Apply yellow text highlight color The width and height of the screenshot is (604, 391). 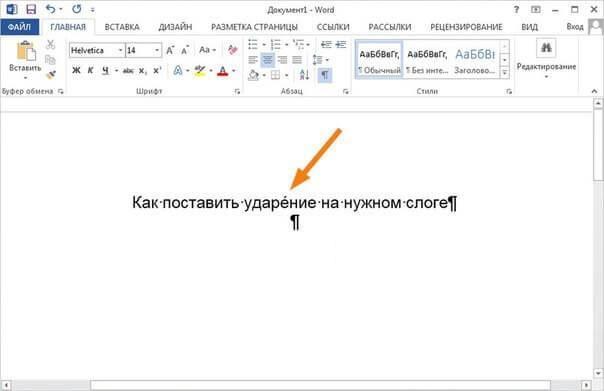point(200,71)
